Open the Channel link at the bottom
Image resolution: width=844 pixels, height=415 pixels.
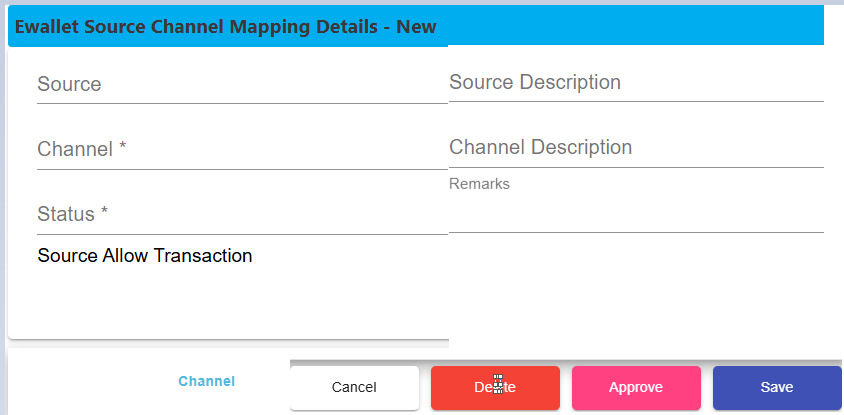[x=206, y=382]
